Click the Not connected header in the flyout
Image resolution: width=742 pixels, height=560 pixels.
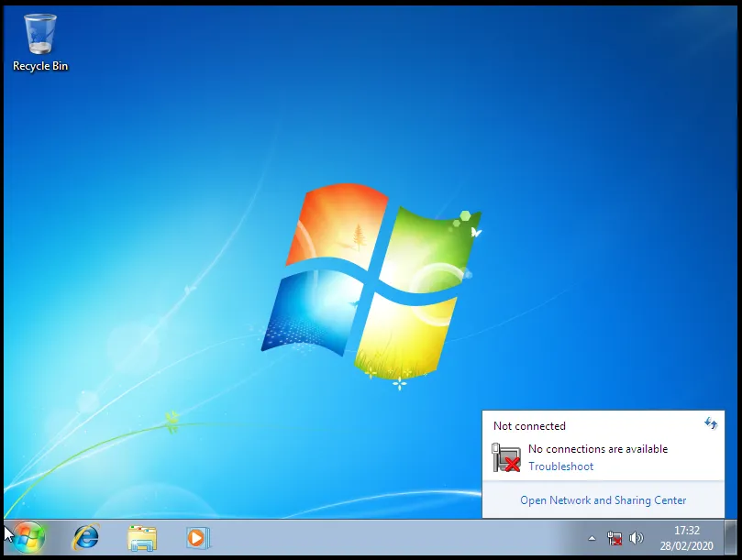click(529, 425)
